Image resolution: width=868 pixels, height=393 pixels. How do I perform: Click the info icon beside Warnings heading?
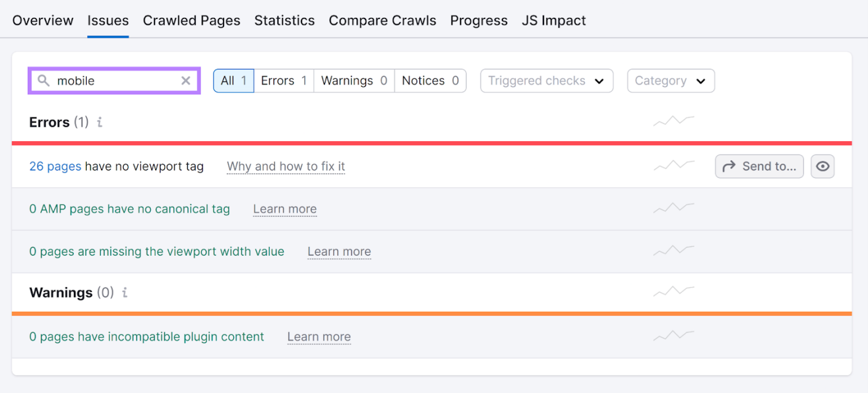pyautogui.click(x=125, y=293)
